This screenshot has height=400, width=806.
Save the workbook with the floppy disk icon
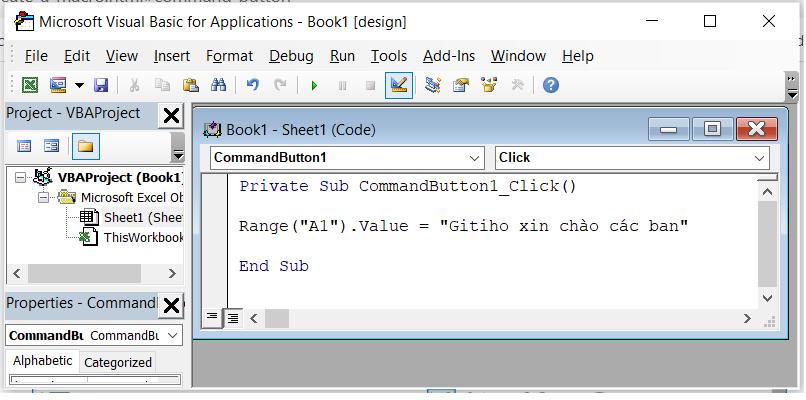coord(101,85)
